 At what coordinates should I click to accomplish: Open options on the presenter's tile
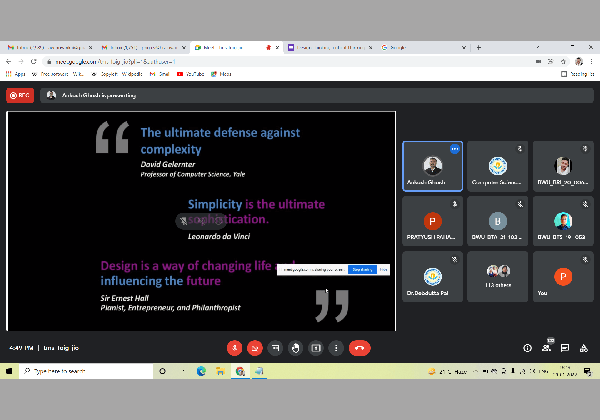coord(454,149)
